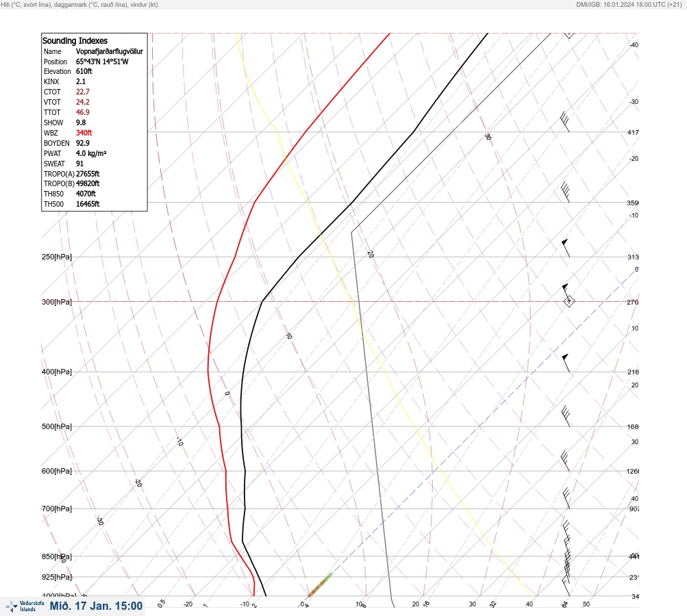
Task: Click the VTOT value 24.2
Action: tap(83, 102)
